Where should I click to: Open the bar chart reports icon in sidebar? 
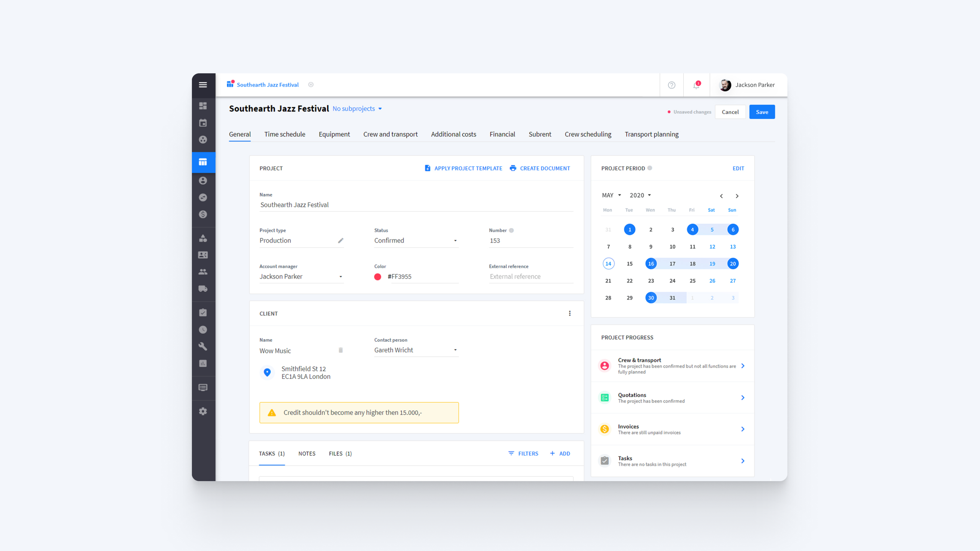(203, 363)
